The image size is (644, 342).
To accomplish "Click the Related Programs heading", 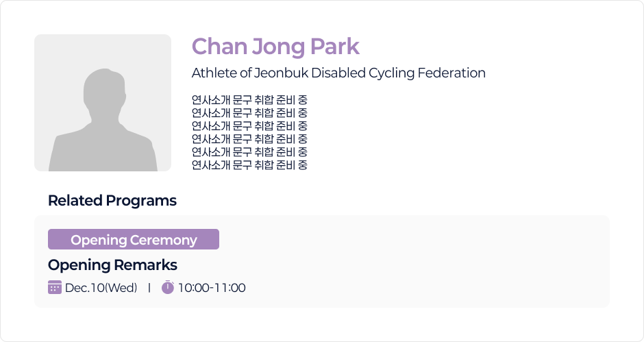I will [112, 201].
